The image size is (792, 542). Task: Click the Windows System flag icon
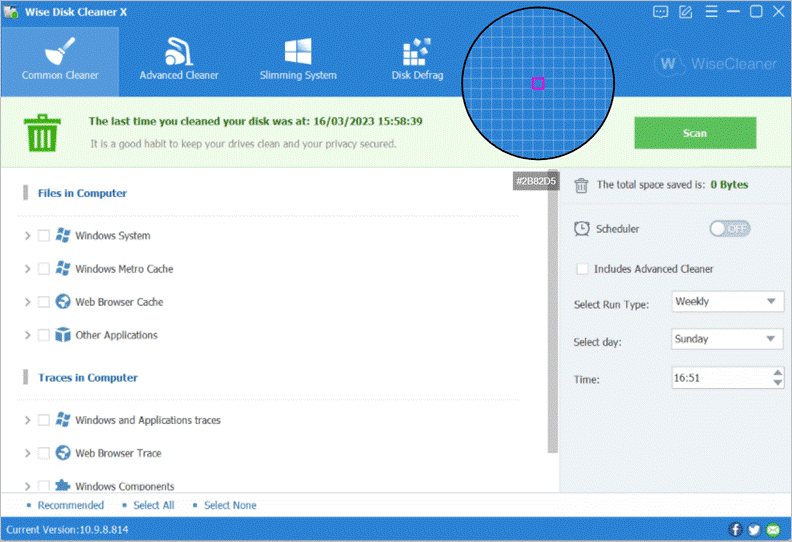63,235
